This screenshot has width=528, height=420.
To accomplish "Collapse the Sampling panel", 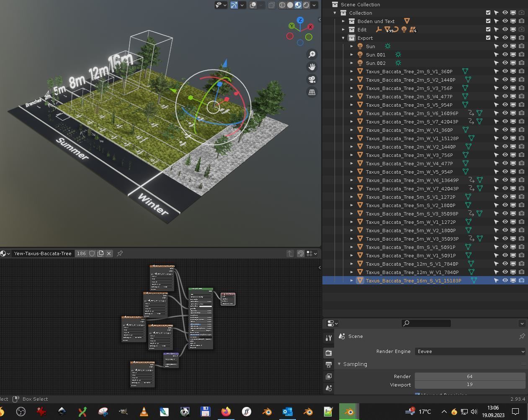I will click(339, 364).
